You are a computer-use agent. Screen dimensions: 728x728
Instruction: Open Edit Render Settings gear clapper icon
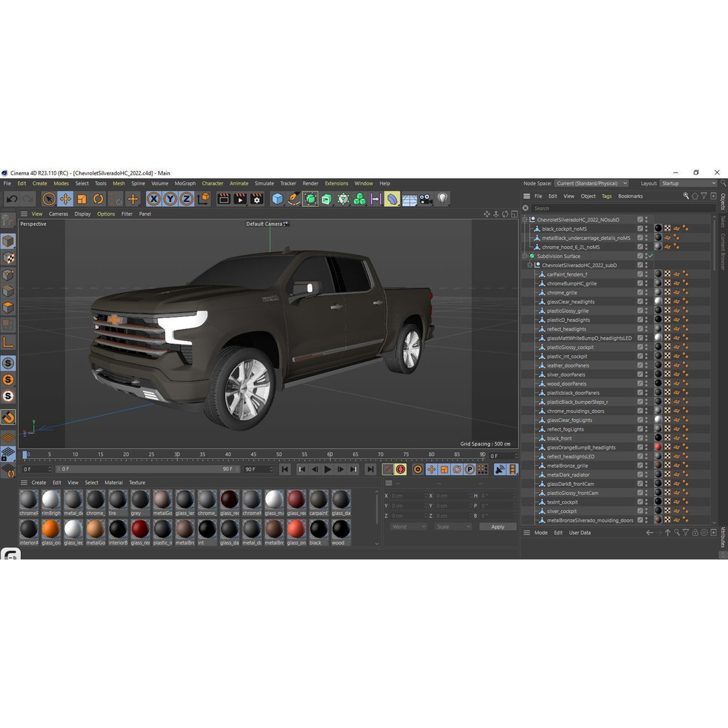(x=257, y=199)
